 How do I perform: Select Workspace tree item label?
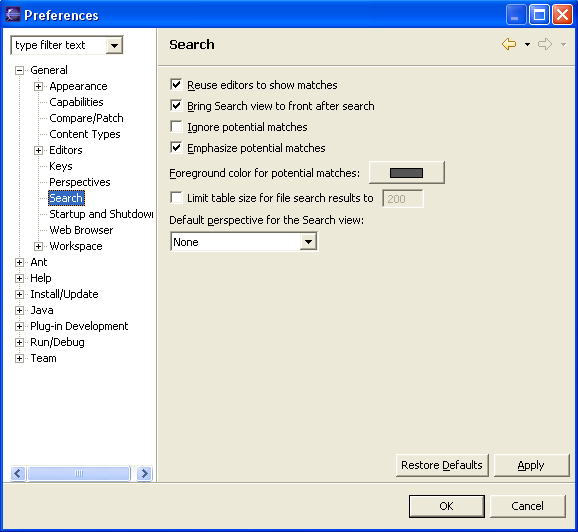(76, 246)
